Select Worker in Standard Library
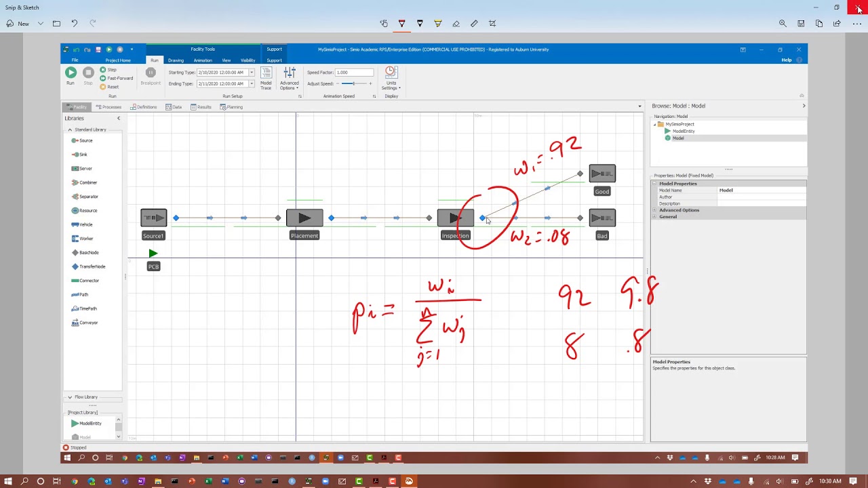The width and height of the screenshot is (868, 488). click(82, 239)
